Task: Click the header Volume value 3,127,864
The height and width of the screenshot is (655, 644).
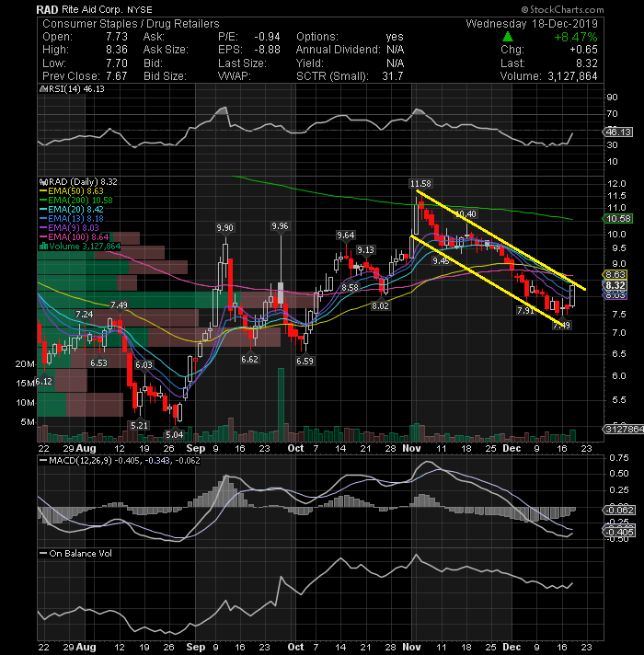Action: click(572, 76)
